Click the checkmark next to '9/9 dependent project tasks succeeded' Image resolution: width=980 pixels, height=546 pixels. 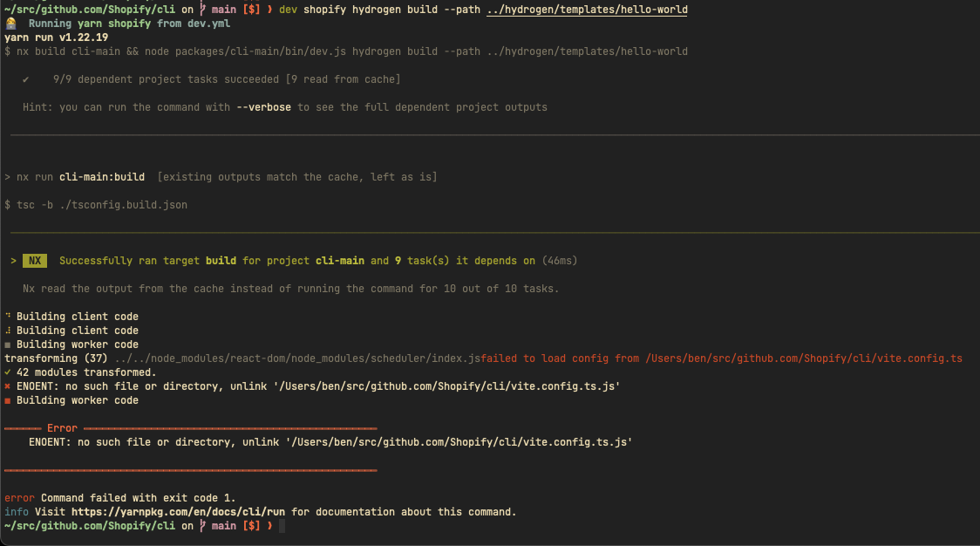pyautogui.click(x=26, y=78)
